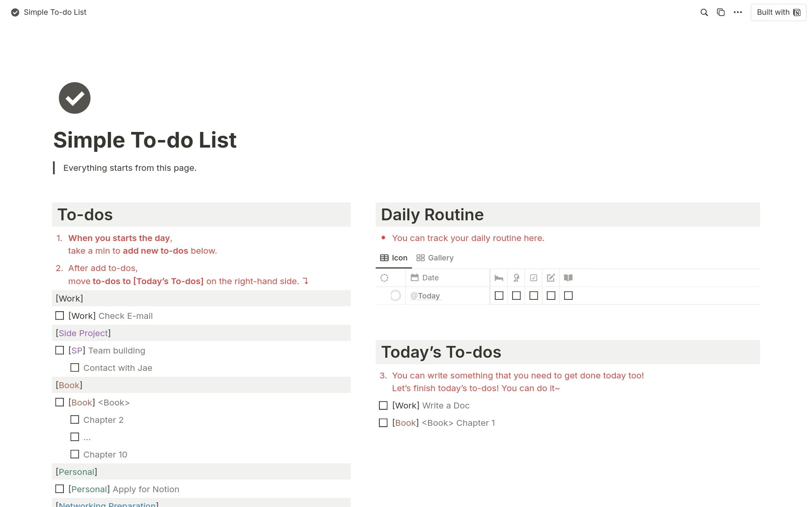
Task: Click the Daily Routine header
Action: coord(432,214)
